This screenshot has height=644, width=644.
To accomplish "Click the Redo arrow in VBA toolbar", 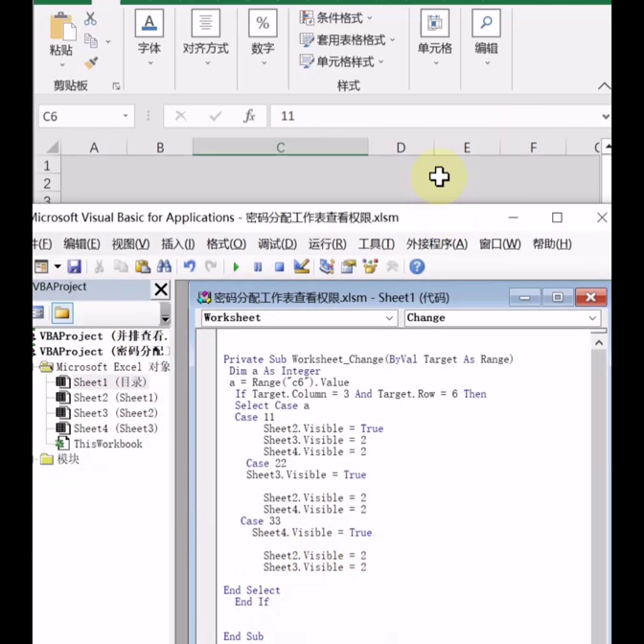I will click(x=211, y=266).
